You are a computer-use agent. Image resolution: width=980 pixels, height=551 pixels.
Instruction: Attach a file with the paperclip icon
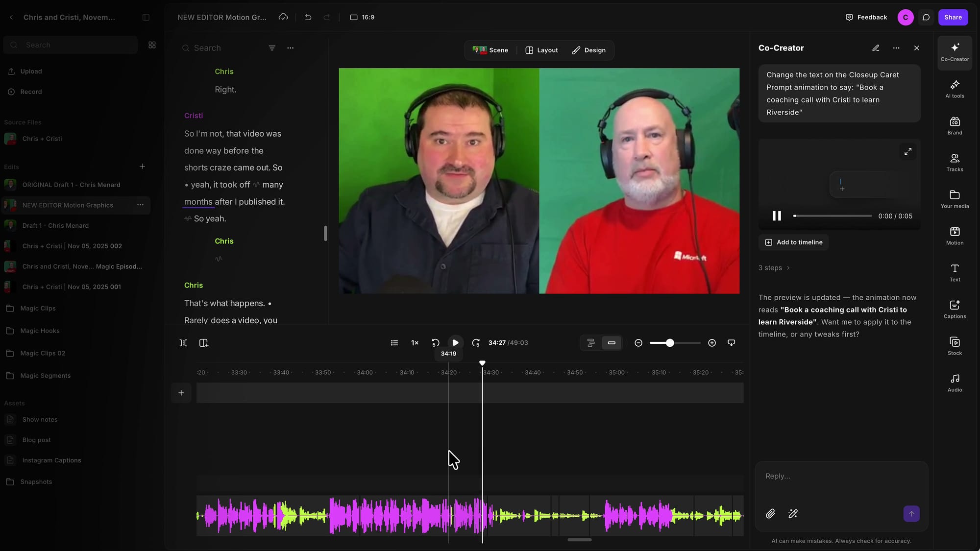[771, 514]
